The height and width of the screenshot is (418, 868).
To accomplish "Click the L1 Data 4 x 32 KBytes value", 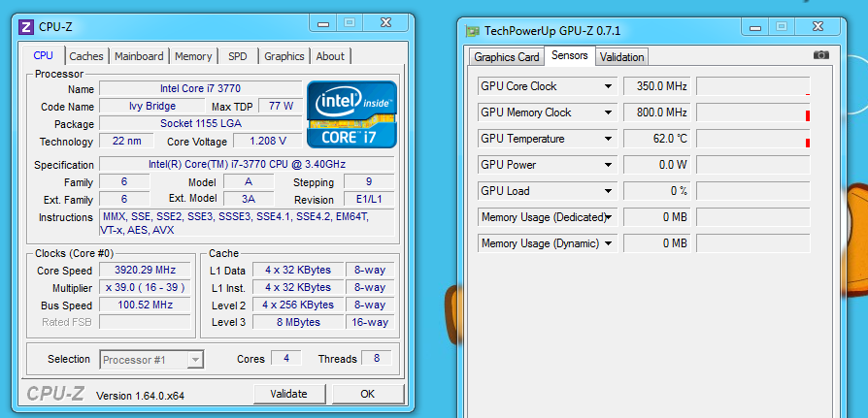I will click(x=298, y=270).
